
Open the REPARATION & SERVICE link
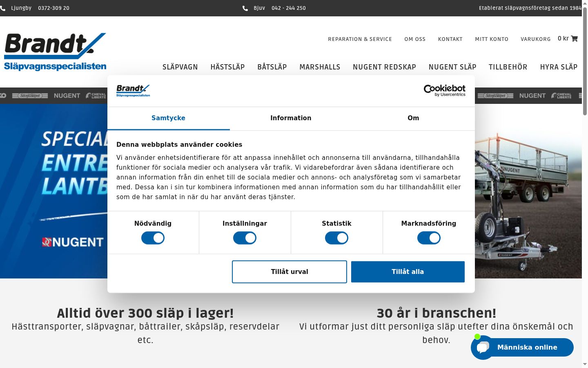(x=360, y=39)
